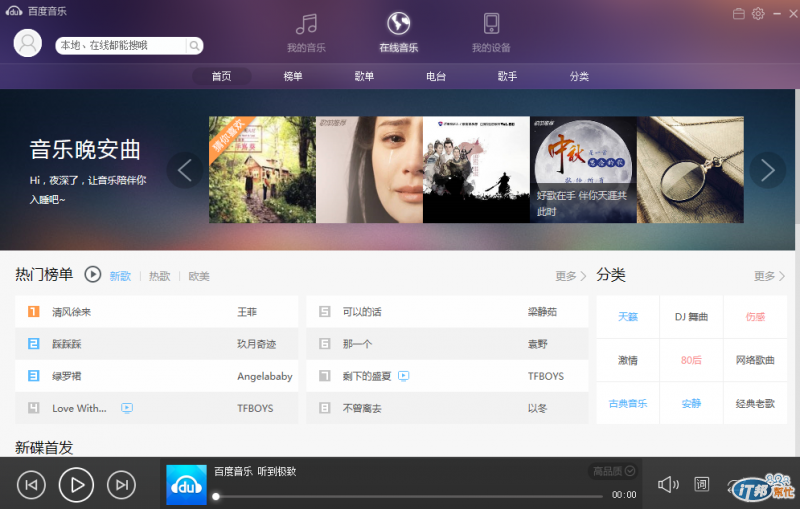
Task: Select song 那一个
Action: [357, 344]
